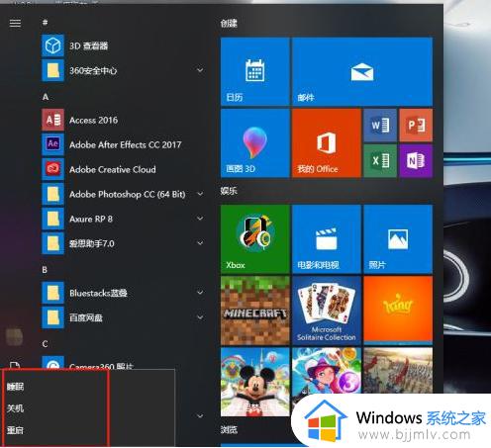Open Adobe Creative Cloud
This screenshot has width=491, height=448.
123,169
